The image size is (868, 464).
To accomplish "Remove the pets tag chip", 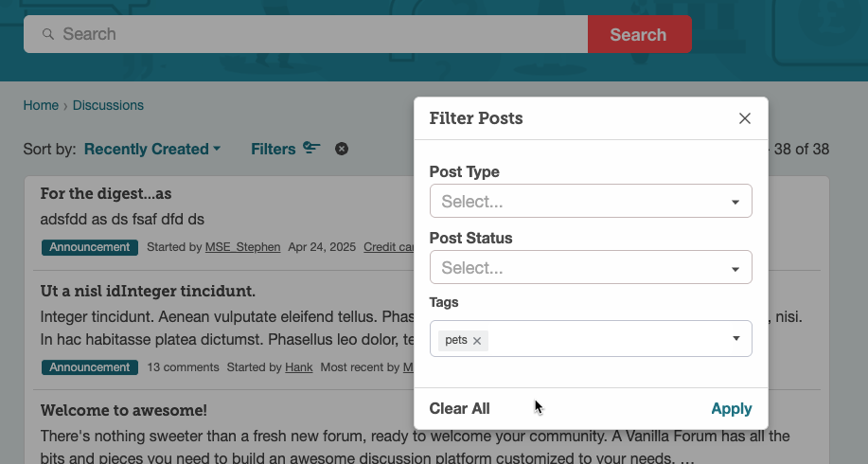I will coord(477,341).
